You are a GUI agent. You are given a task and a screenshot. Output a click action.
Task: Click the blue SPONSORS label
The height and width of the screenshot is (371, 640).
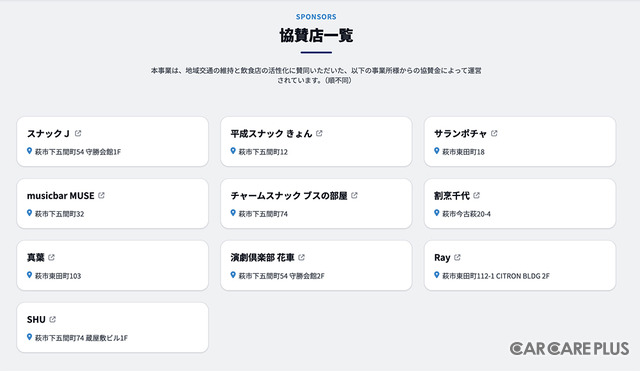click(316, 17)
